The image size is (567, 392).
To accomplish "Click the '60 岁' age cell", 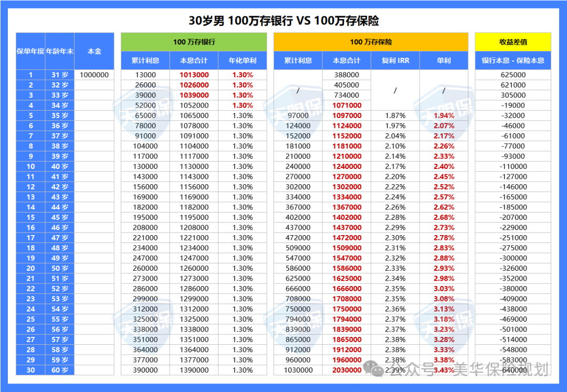I will (59, 370).
